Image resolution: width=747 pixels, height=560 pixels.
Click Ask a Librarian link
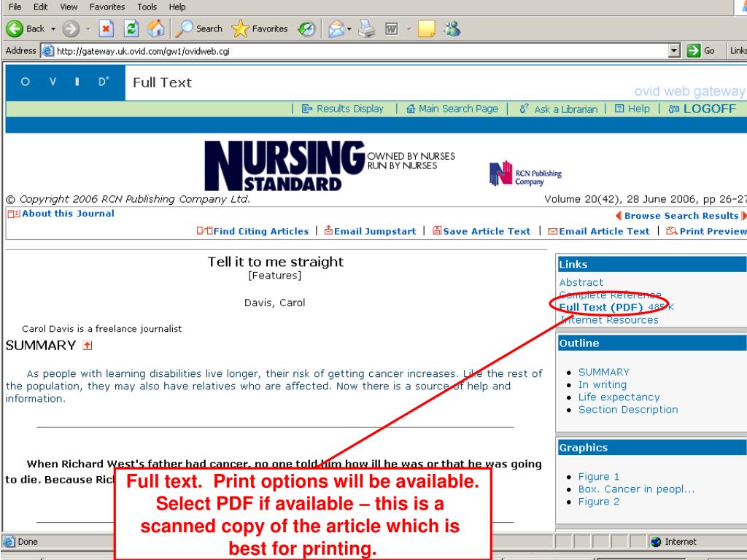(558, 109)
